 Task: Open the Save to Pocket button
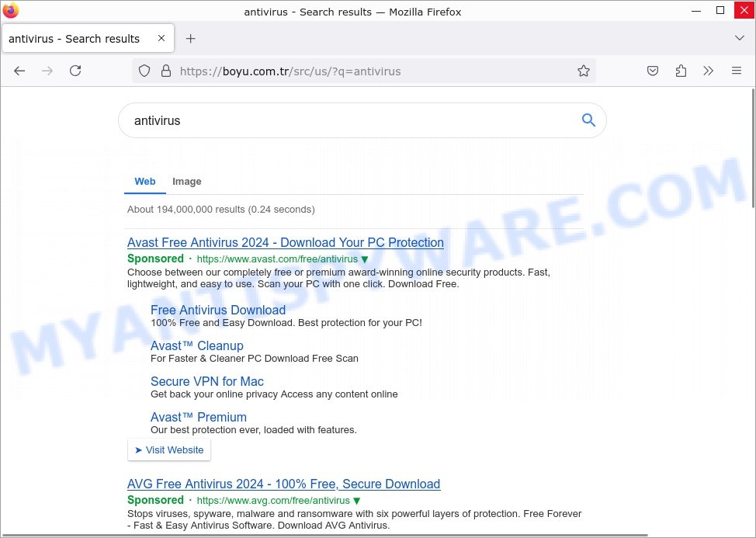click(x=652, y=71)
